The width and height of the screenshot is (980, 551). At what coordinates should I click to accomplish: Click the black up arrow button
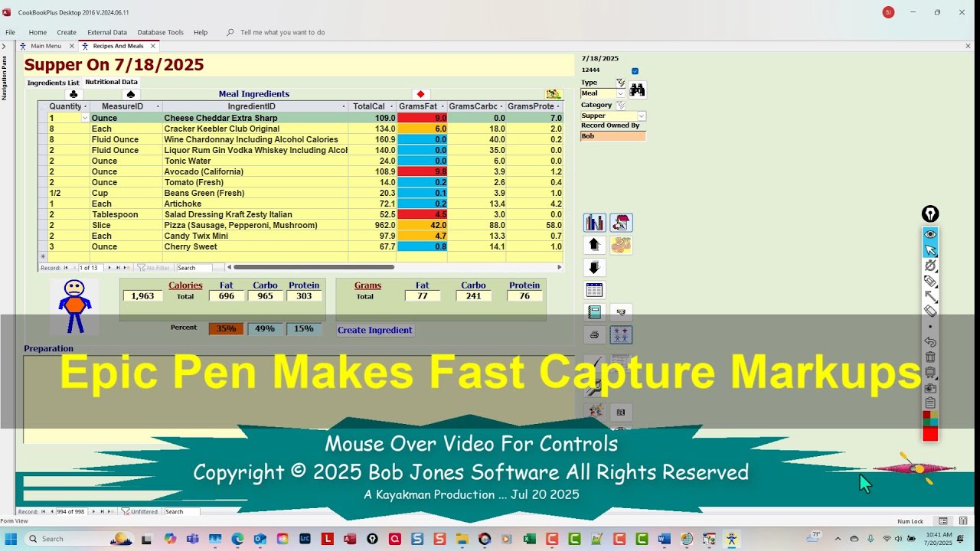pyautogui.click(x=594, y=245)
